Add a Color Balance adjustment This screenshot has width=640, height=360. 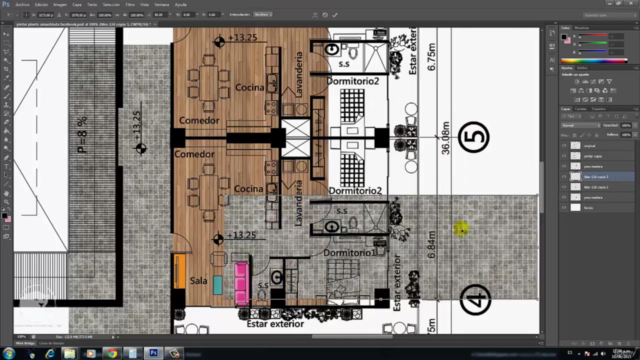tap(581, 91)
